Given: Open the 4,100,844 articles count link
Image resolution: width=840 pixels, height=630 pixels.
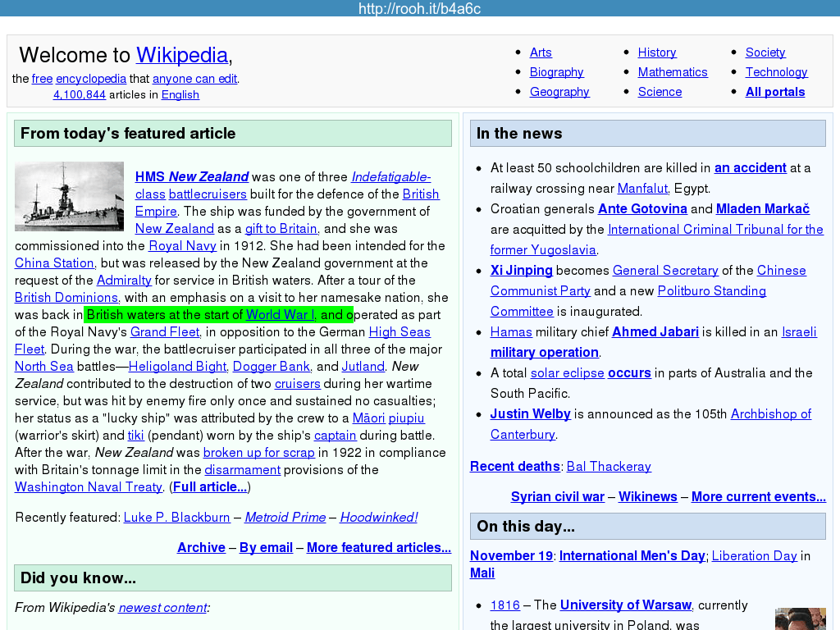Looking at the screenshot, I should point(80,94).
